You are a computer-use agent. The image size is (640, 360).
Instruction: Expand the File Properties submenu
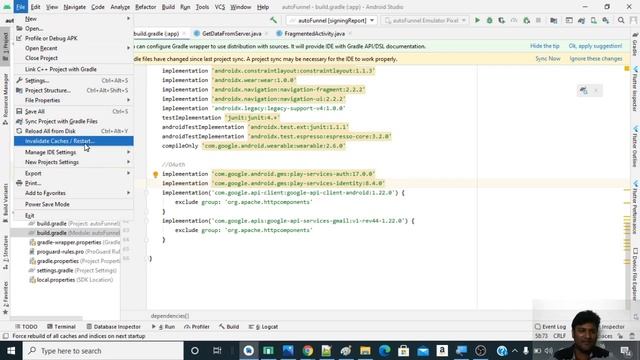click(x=73, y=100)
